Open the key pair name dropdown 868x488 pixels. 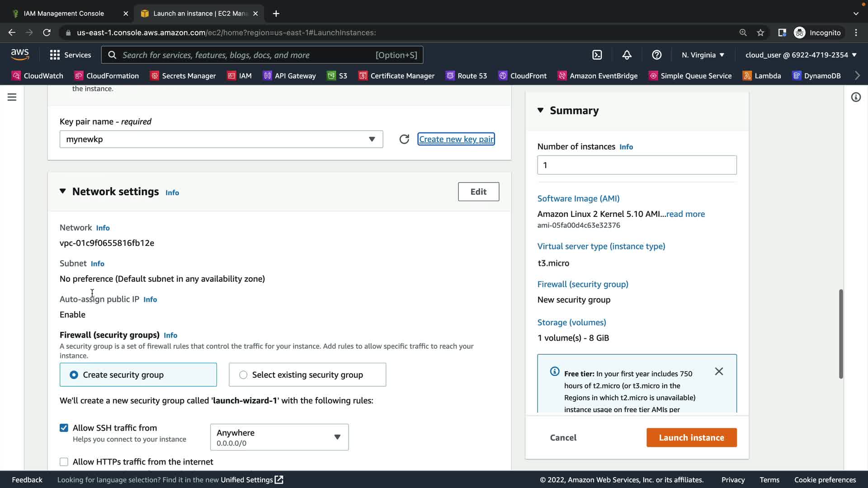point(221,139)
